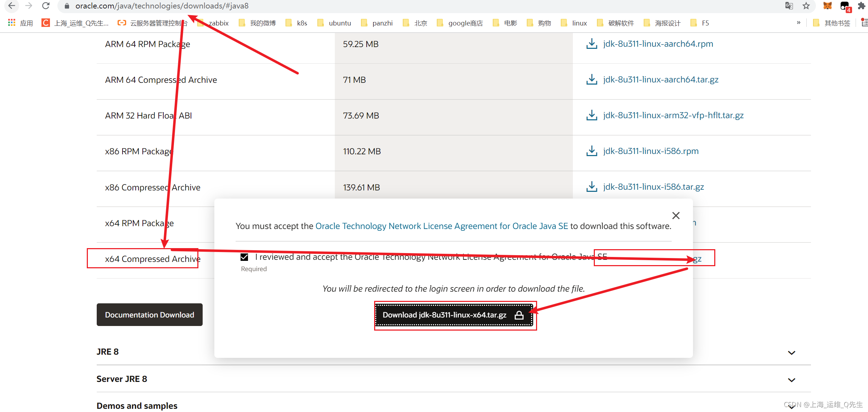Image resolution: width=868 pixels, height=412 pixels.
Task: Open the ubuntu bookmark folder
Action: [334, 23]
